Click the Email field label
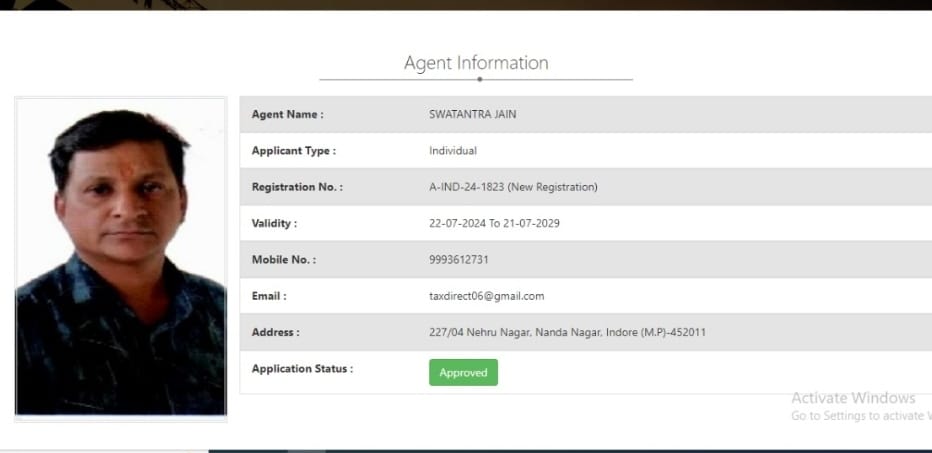Image resolution: width=932 pixels, height=453 pixels. click(x=269, y=296)
